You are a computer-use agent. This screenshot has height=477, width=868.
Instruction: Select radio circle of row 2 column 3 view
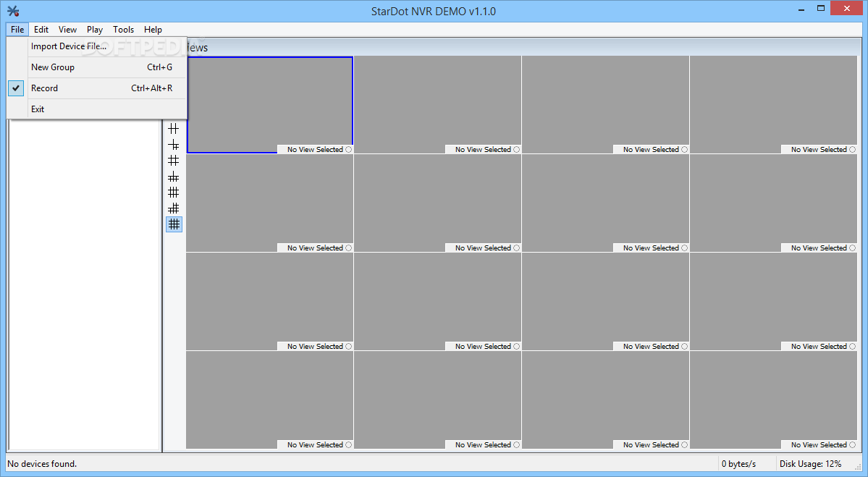click(x=685, y=248)
